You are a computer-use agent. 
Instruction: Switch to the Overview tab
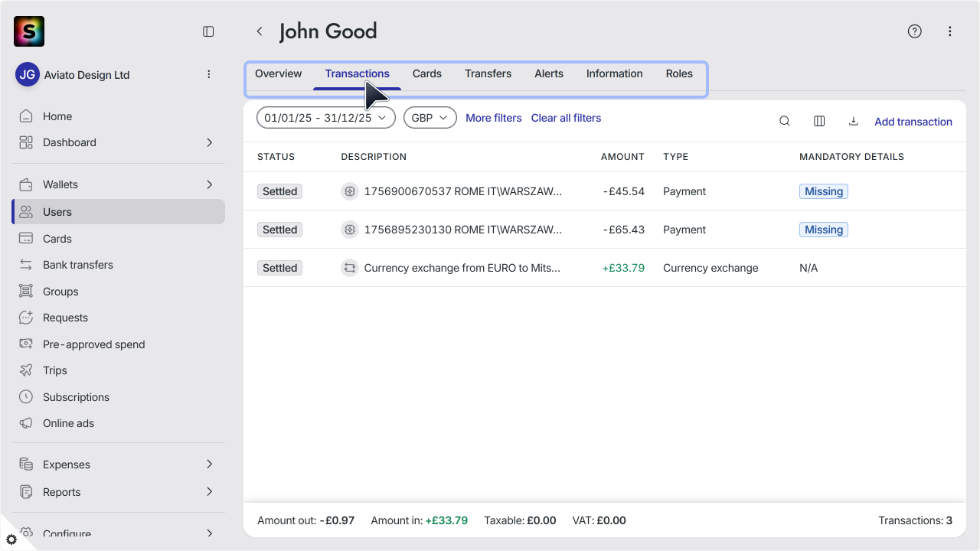[x=279, y=74]
